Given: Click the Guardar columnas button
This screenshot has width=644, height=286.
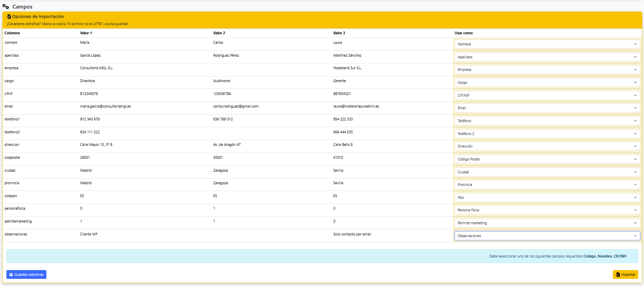Looking at the screenshot, I should tap(26, 274).
